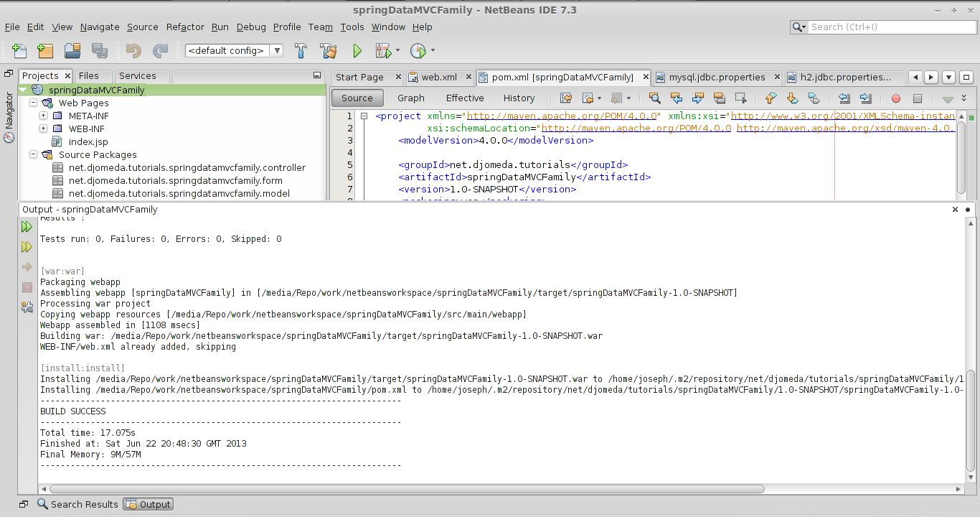980x517 pixels.
Task: Toggle Bookmark using the editor toolbar icon
Action: point(814,98)
